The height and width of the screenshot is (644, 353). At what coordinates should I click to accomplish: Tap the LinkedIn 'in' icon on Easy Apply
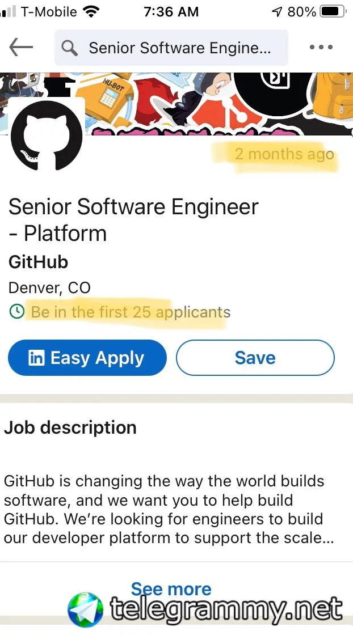coord(36,358)
